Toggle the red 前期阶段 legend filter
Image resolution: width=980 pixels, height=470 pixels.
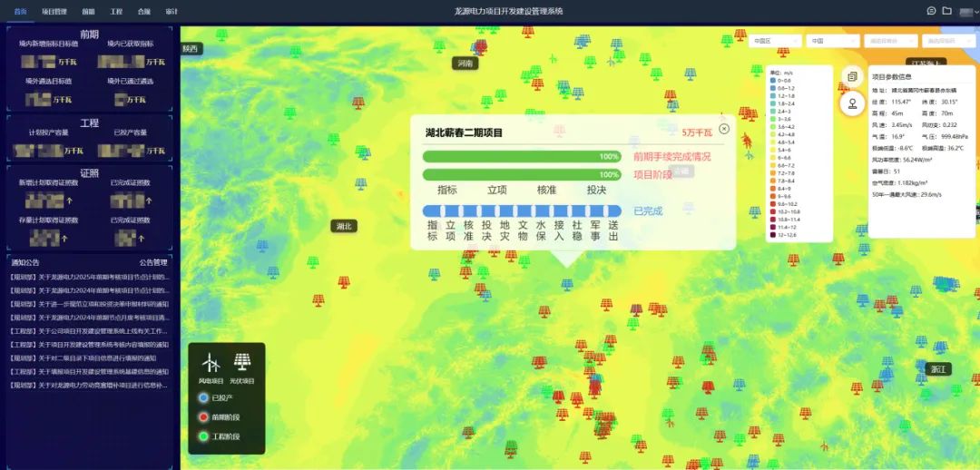coord(203,416)
